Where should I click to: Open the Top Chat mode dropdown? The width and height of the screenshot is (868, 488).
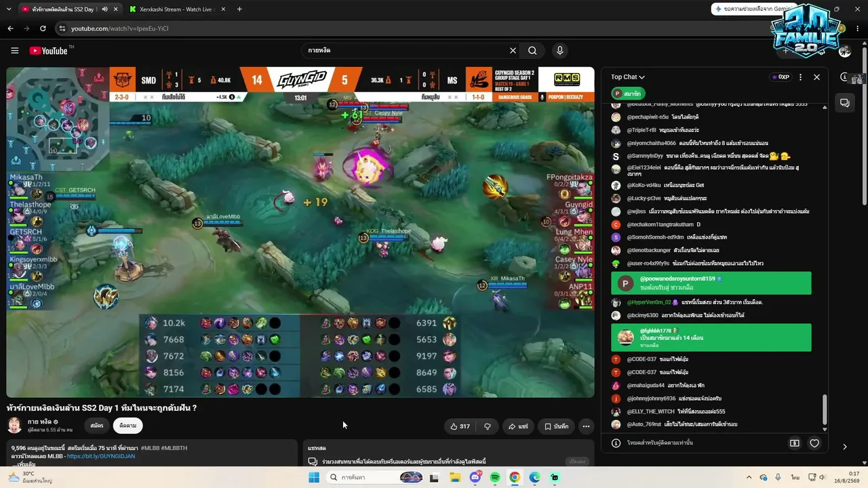coord(627,77)
